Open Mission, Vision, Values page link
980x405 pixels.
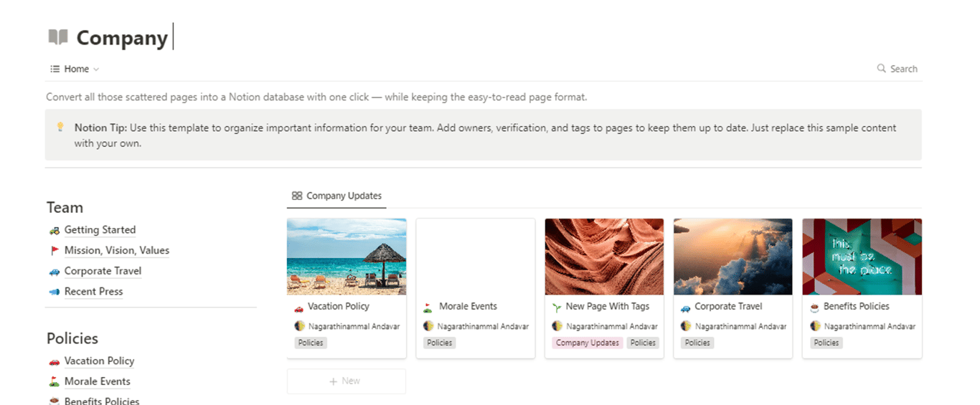point(117,251)
